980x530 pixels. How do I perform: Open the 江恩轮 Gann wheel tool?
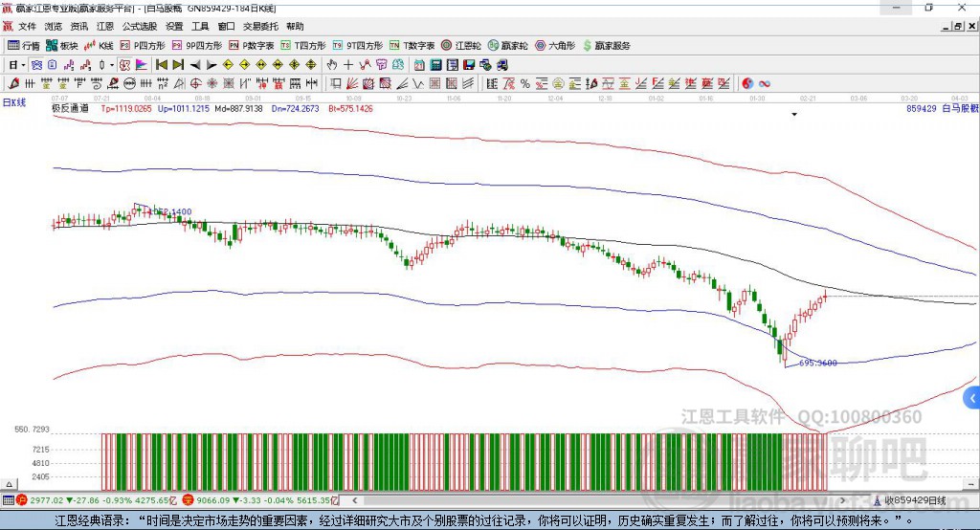(462, 45)
